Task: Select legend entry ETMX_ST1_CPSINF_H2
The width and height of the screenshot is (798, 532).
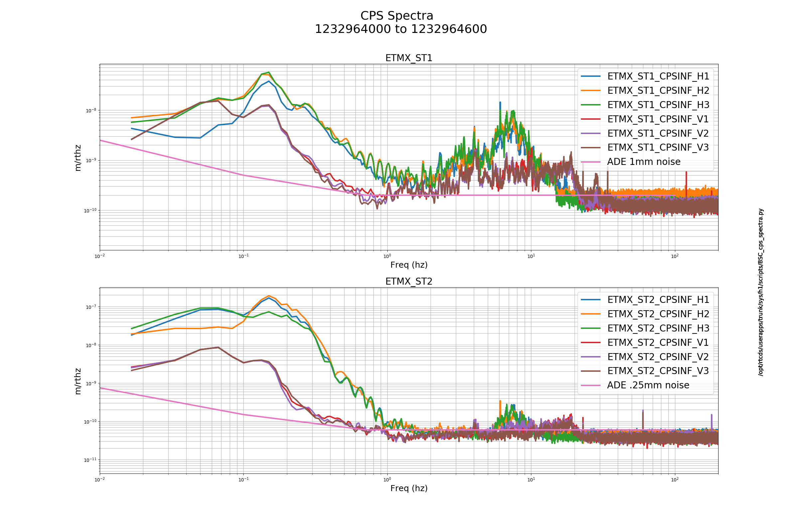Action: 658,90
